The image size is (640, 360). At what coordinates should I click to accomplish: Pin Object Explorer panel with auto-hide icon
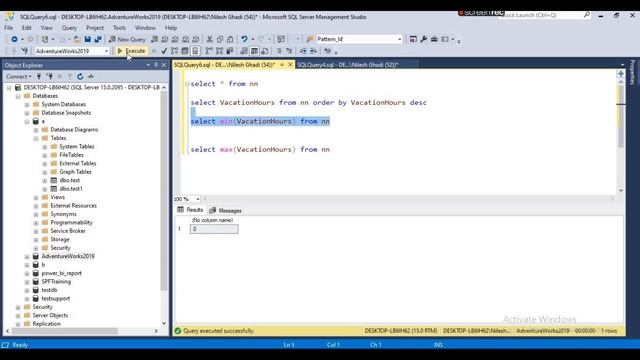(156, 65)
